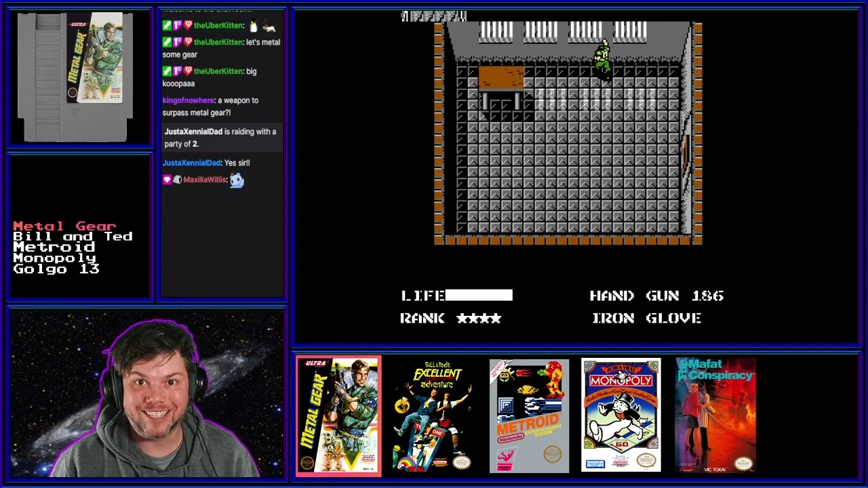Screen dimensions: 868x488
Task: Click the heart badge on the 'let's metal' message
Action: tap(188, 42)
